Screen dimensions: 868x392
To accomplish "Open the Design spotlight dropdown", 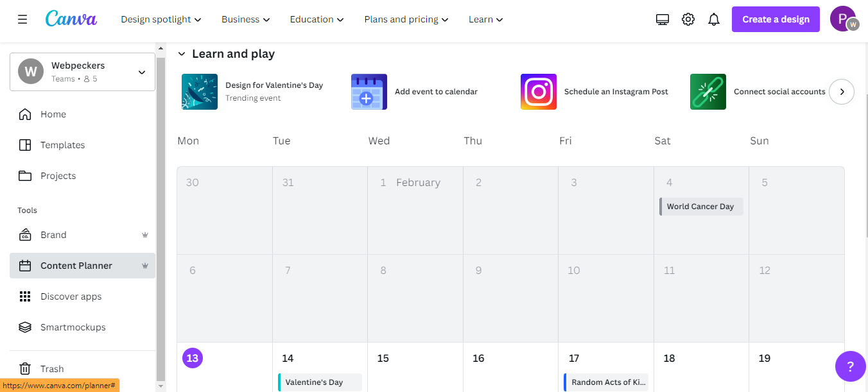I will [x=160, y=19].
